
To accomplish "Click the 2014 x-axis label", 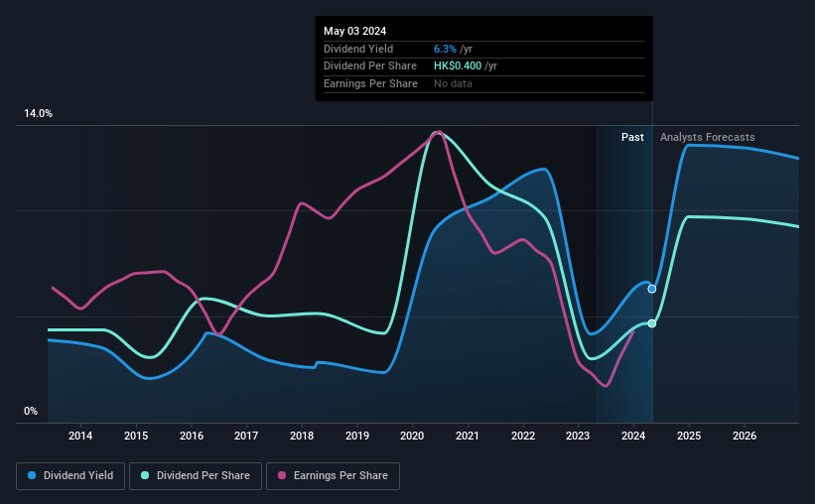I will pos(80,436).
